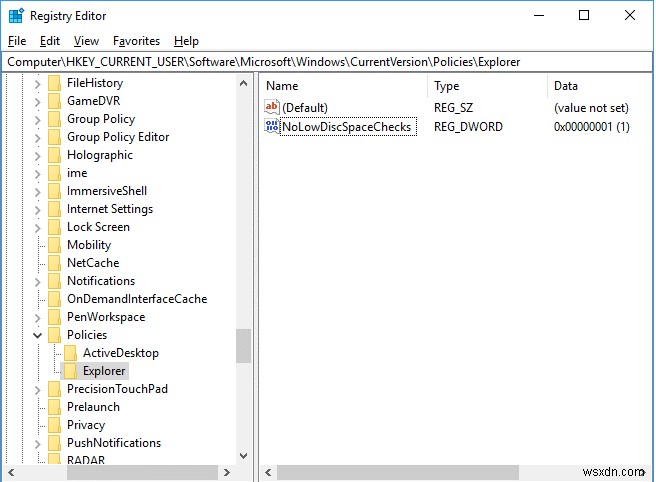Click the Holographic folder icon
656x482 pixels.
tap(54, 155)
